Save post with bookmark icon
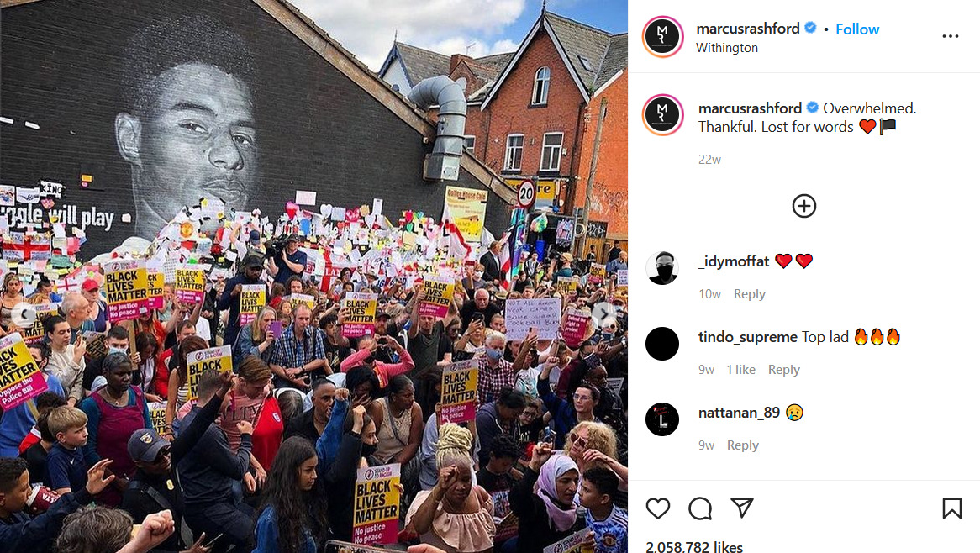Screen dimensions: 980x553 [952, 508]
